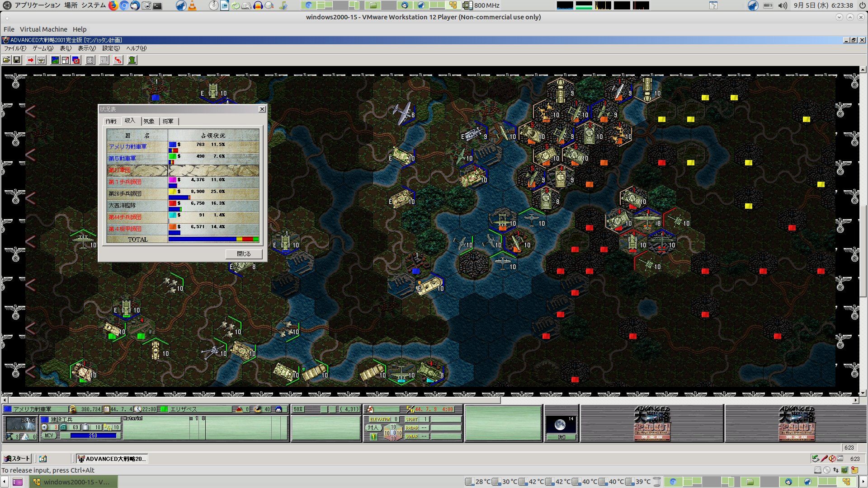
Task: Click the magenta swatch for 第1歩兵師団
Action: 172,180
